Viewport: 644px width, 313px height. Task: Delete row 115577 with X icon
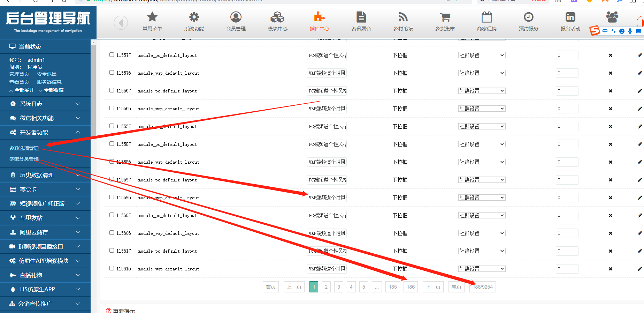tap(610, 55)
